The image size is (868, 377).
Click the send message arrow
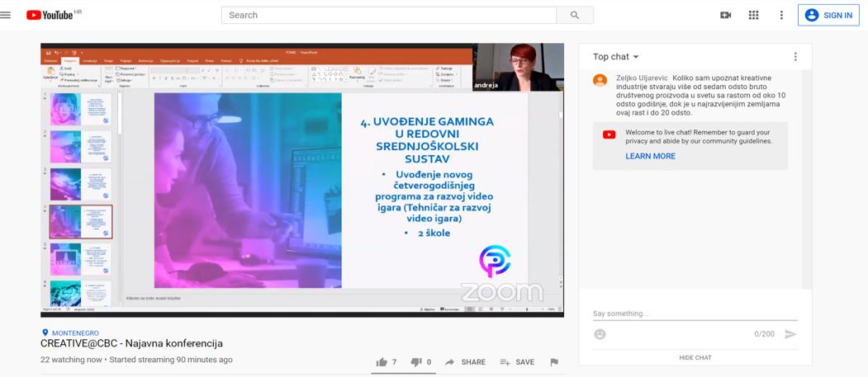point(790,334)
